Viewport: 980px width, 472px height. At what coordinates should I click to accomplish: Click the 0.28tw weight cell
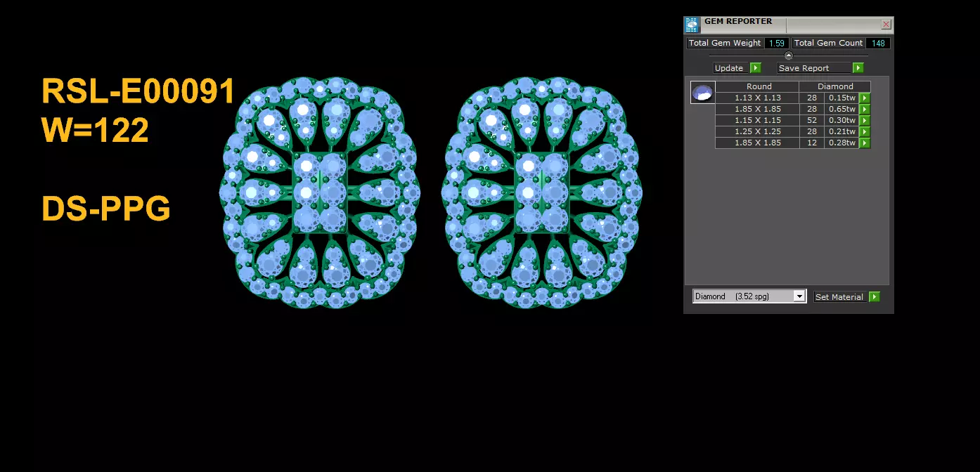point(842,143)
